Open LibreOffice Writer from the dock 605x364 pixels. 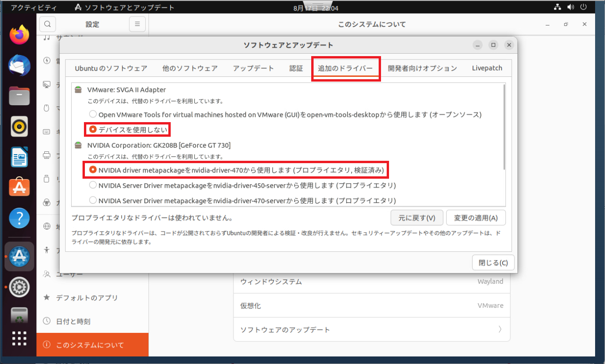(x=19, y=157)
